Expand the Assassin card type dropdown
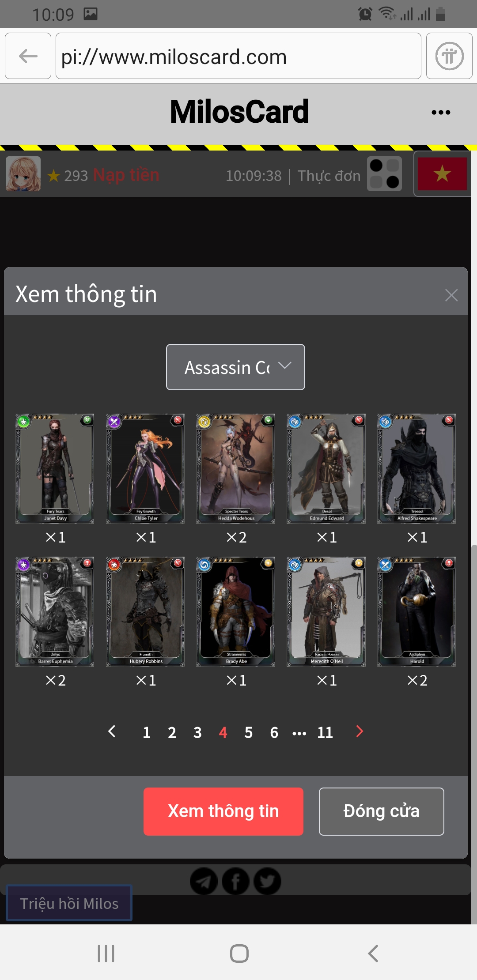Image resolution: width=477 pixels, height=980 pixels. tap(235, 367)
